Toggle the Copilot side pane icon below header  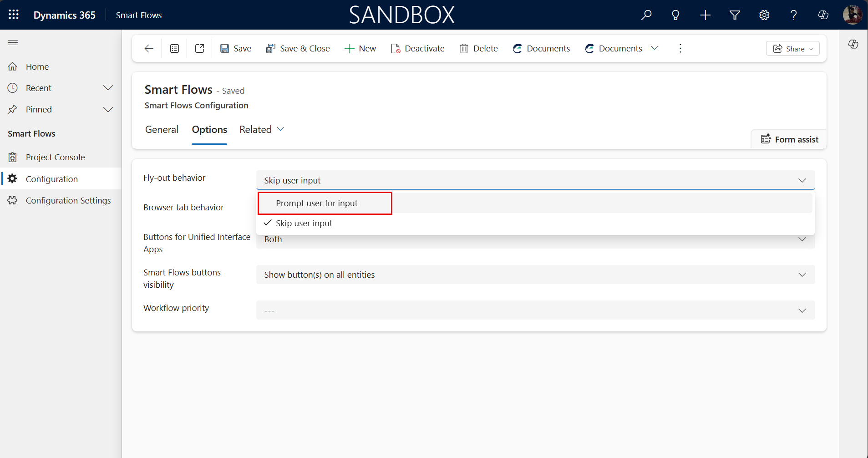click(853, 44)
